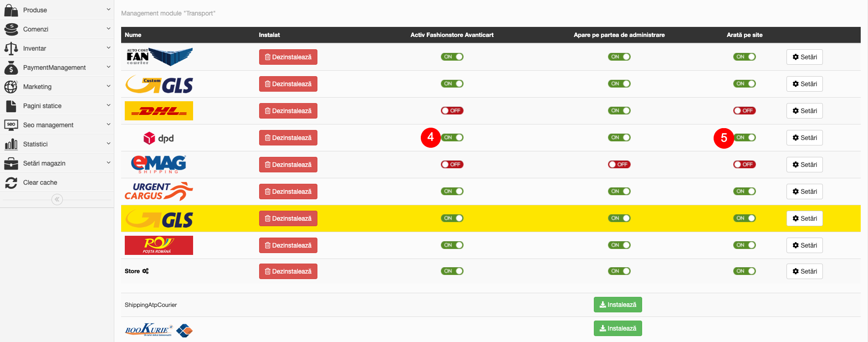This screenshot has height=342, width=868.
Task: Install BooKurier with Instalează button
Action: coord(618,328)
